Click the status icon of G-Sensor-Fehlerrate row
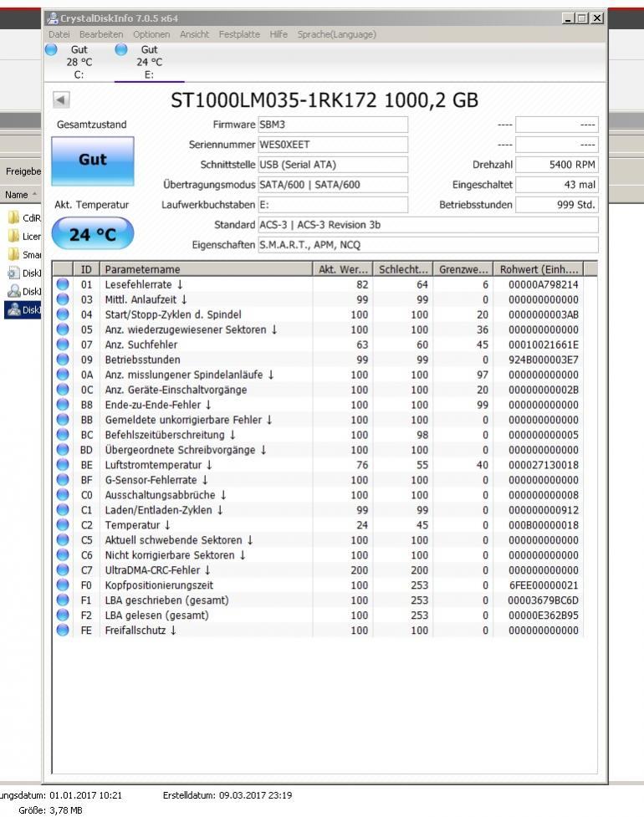The image size is (644, 817). click(x=63, y=480)
